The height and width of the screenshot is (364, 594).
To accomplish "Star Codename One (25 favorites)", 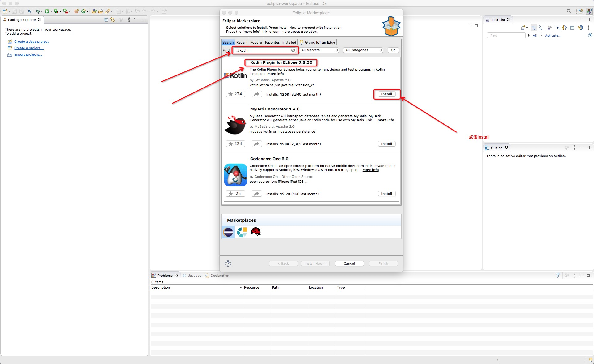I will pyautogui.click(x=235, y=194).
